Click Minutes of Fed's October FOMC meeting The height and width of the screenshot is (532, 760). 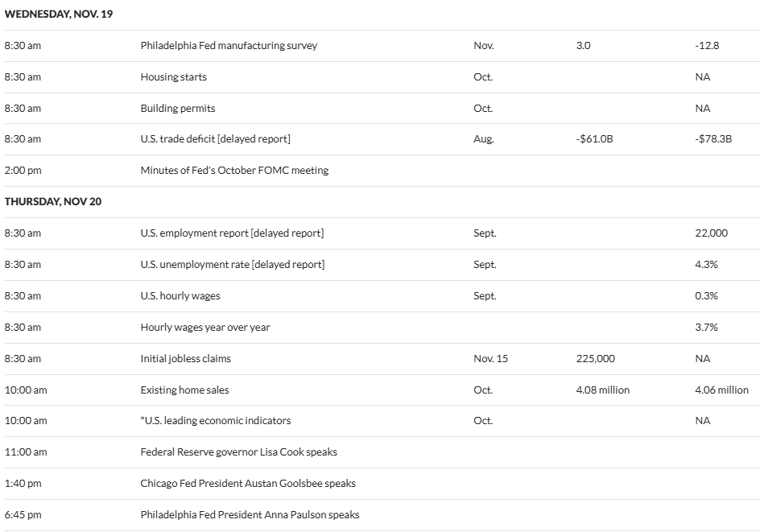(234, 171)
